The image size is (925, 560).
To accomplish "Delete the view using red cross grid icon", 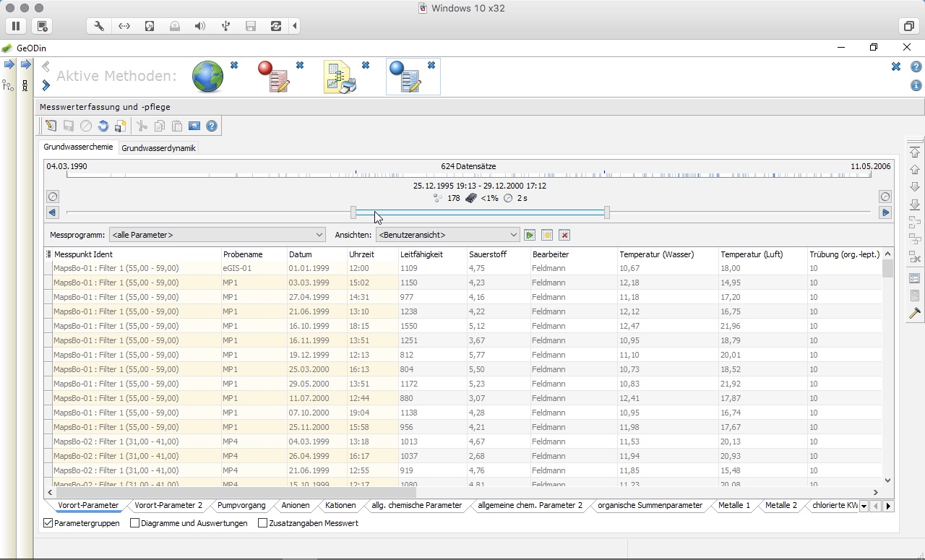I will (x=564, y=235).
